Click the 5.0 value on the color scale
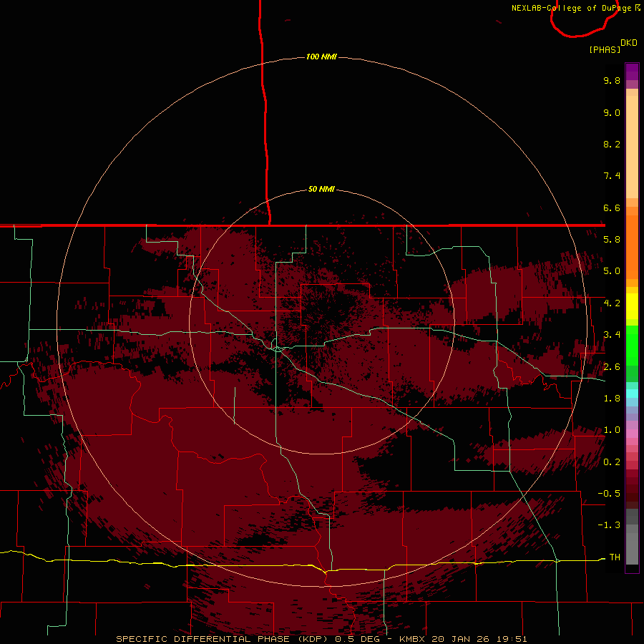 pos(612,271)
